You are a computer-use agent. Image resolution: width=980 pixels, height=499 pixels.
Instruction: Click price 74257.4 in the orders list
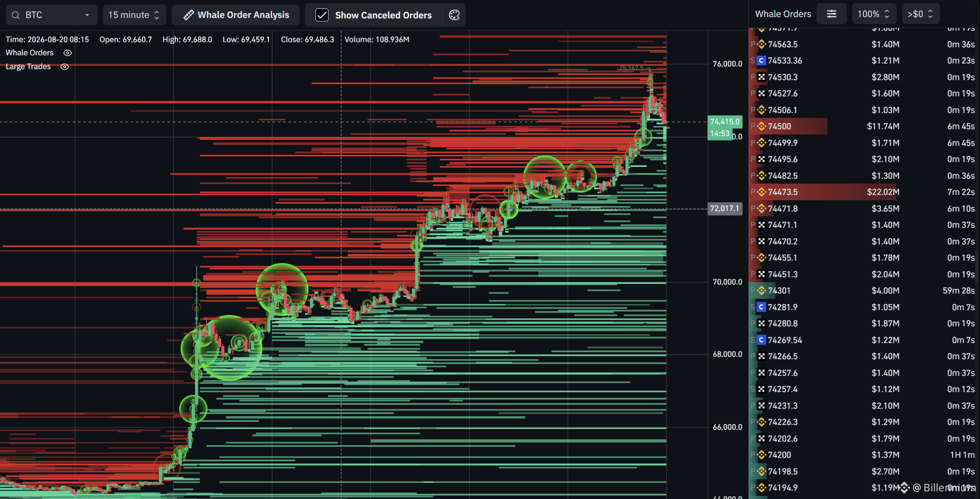pos(782,389)
